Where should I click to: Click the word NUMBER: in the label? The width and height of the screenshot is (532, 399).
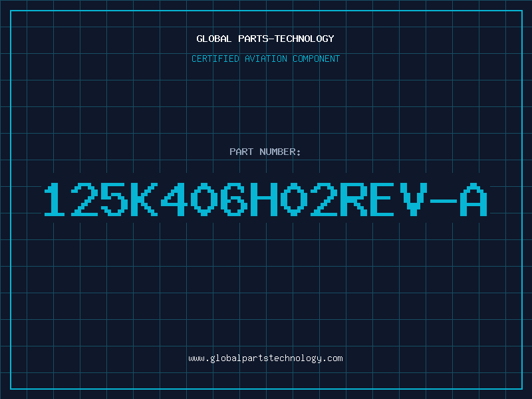tap(280, 152)
